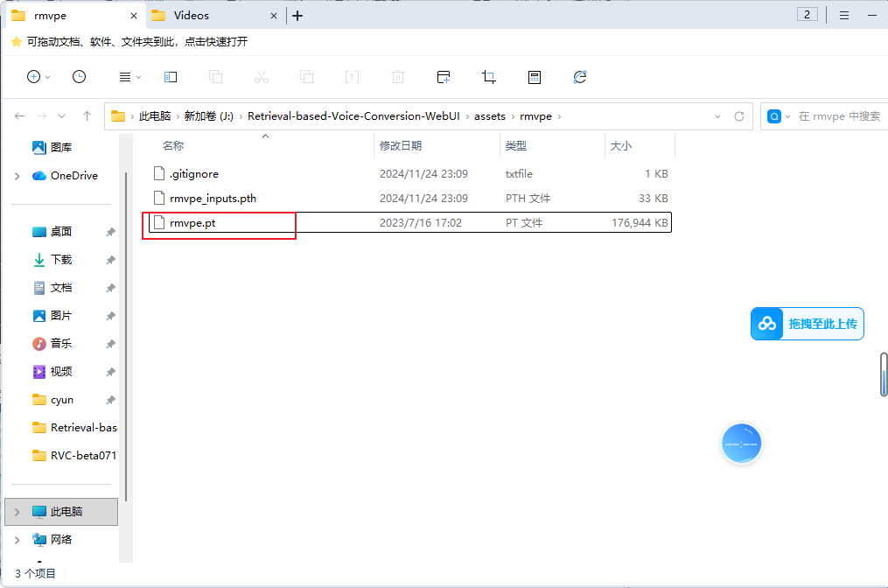The width and height of the screenshot is (888, 588).
Task: Select the rmvpe.pt file
Action: [x=410, y=222]
